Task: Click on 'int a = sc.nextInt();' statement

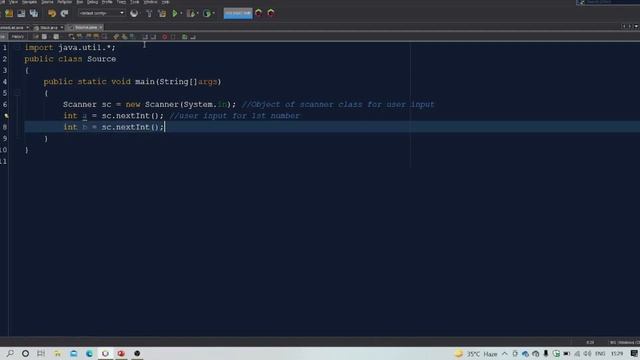Action: [113, 116]
